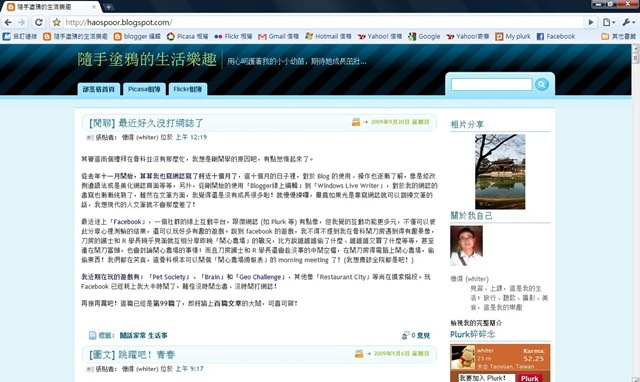Click the blog search text field
The width and height of the screenshot is (640, 382).
click(x=491, y=84)
